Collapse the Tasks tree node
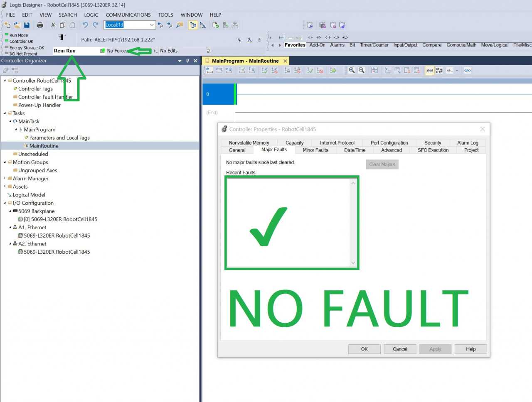The height and width of the screenshot is (402, 532). [5, 113]
